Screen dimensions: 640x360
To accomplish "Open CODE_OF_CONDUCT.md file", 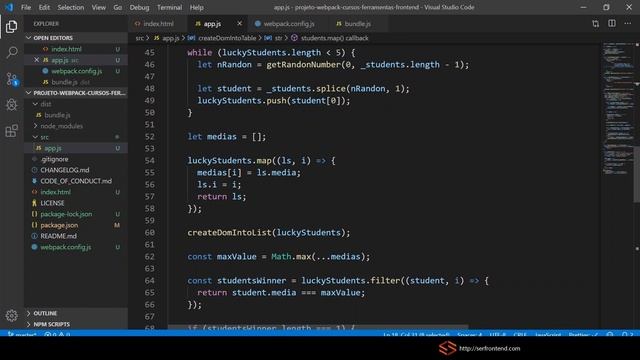I will click(76, 181).
